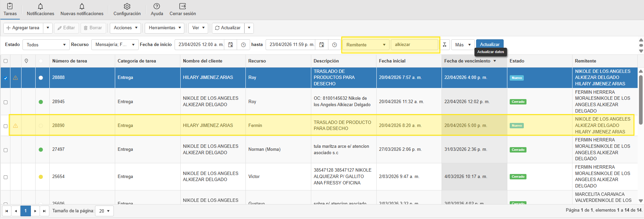Expand the Estado dropdown showing Todos

(x=46, y=45)
